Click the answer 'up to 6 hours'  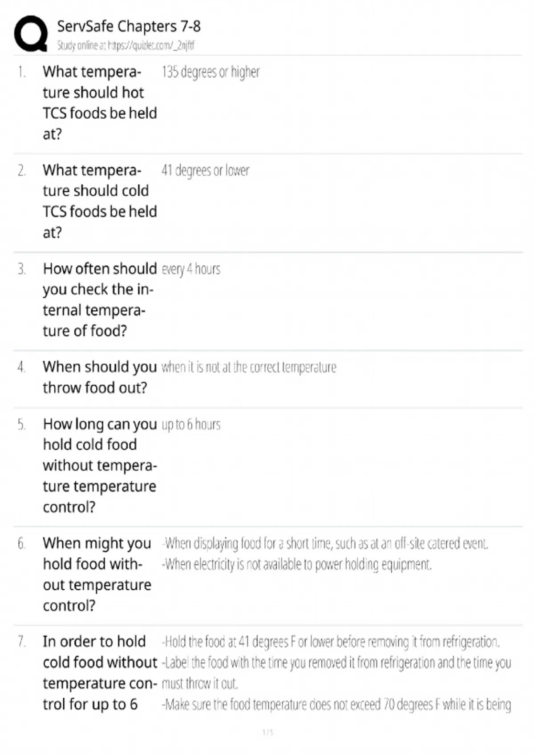click(191, 425)
